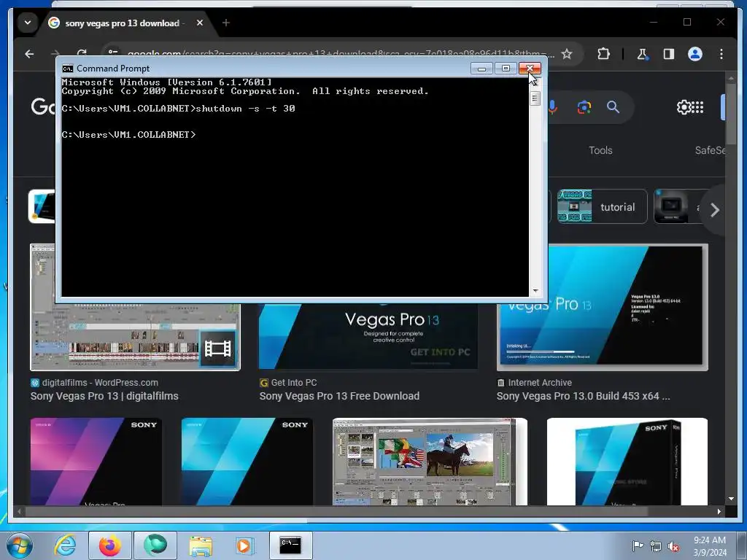Open the digitalfilms editor screenshot thumbnail
The image size is (747, 560).
(x=135, y=335)
